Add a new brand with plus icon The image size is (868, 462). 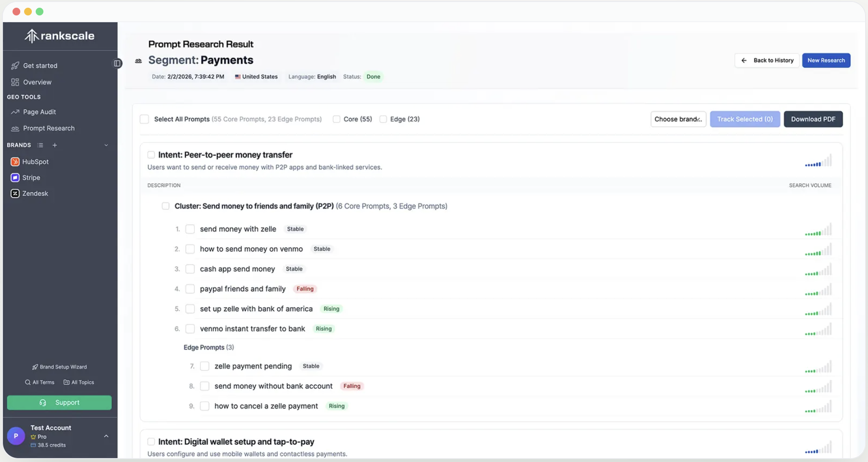coord(54,145)
